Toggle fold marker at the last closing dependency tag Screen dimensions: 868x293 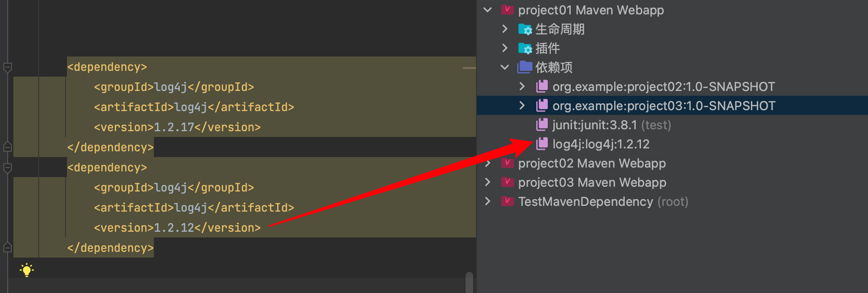pyautogui.click(x=8, y=248)
